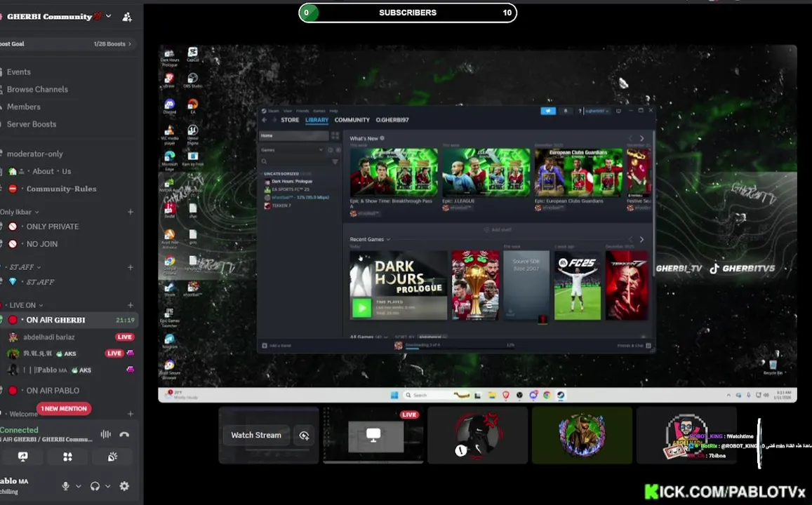The width and height of the screenshot is (812, 505).
Task: Select Dark Hours: Prologue in library list
Action: [292, 182]
